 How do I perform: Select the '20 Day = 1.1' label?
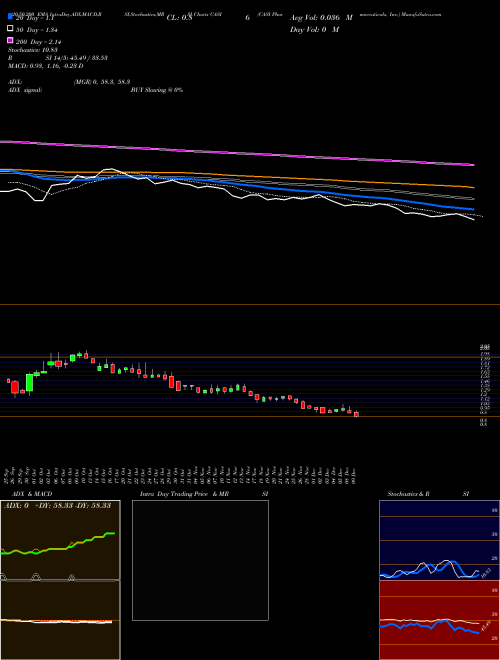pos(35,19)
